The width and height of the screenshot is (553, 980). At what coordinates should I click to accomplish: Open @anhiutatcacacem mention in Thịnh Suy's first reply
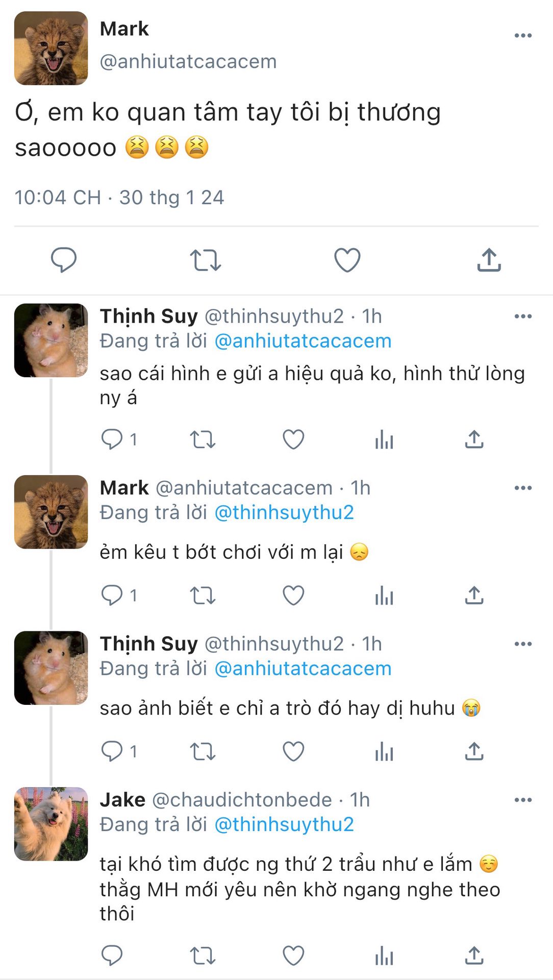coord(303,341)
